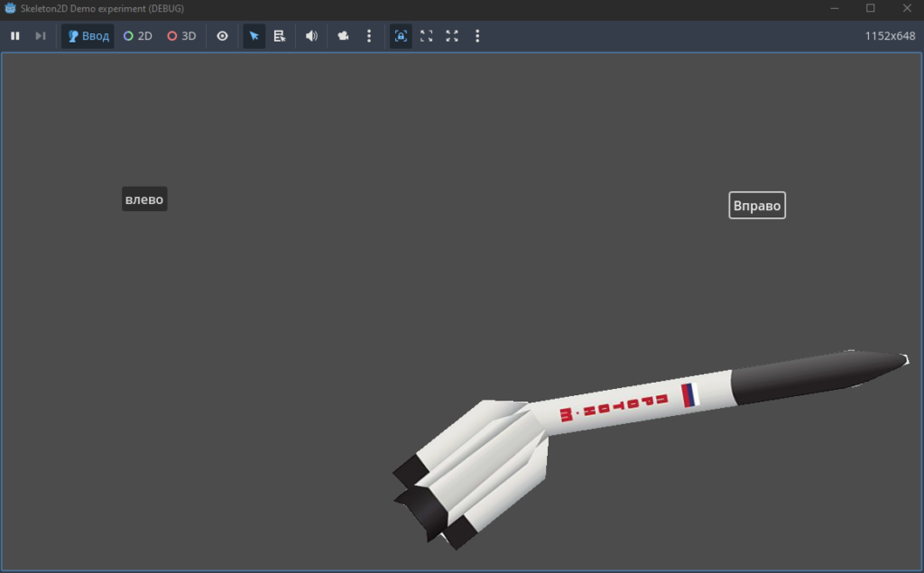The image size is (924, 573).
Task: Minimize the Skeleton2D Demo window
Action: coord(835,8)
